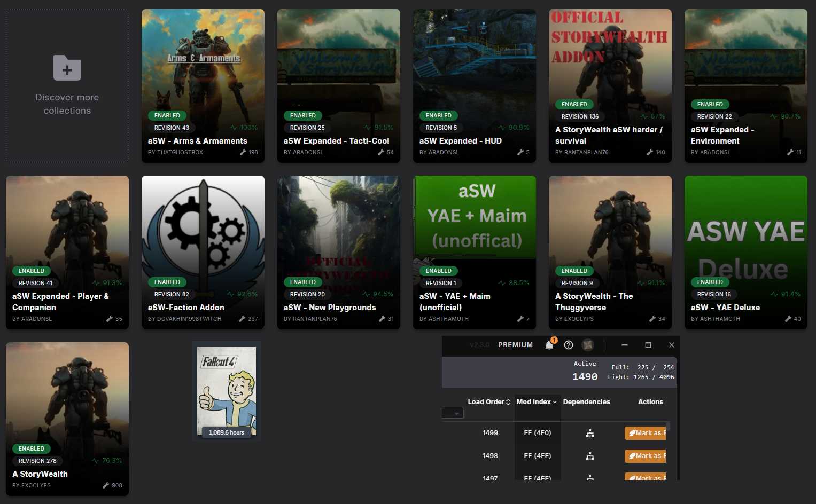Click the 1,089.6 hours playtime label

click(227, 432)
